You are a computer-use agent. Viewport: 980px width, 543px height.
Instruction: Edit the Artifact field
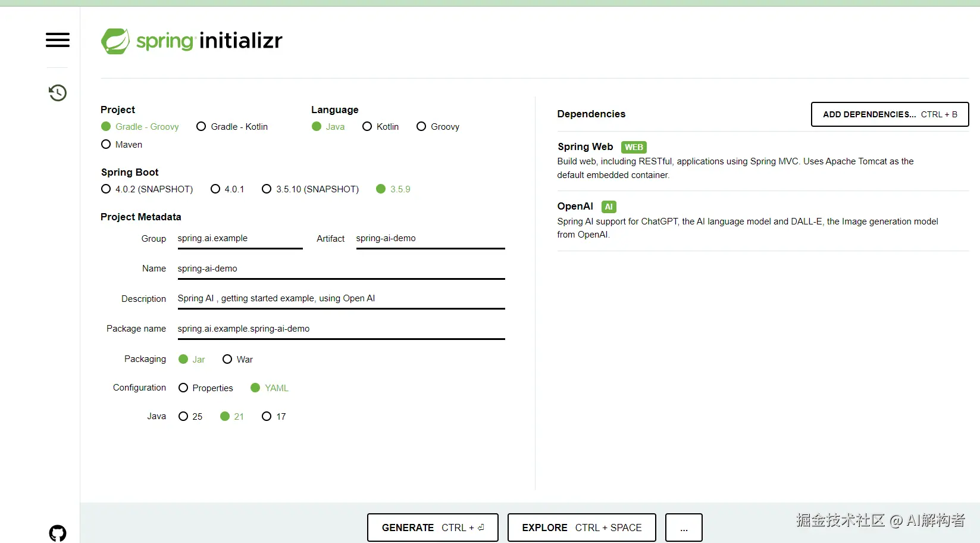(x=431, y=239)
